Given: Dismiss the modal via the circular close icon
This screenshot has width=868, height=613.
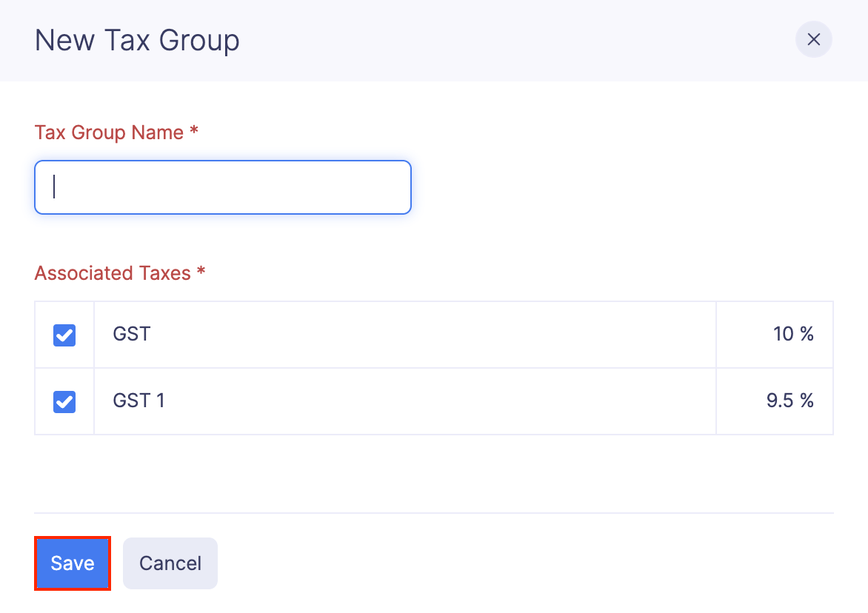Looking at the screenshot, I should pyautogui.click(x=813, y=39).
